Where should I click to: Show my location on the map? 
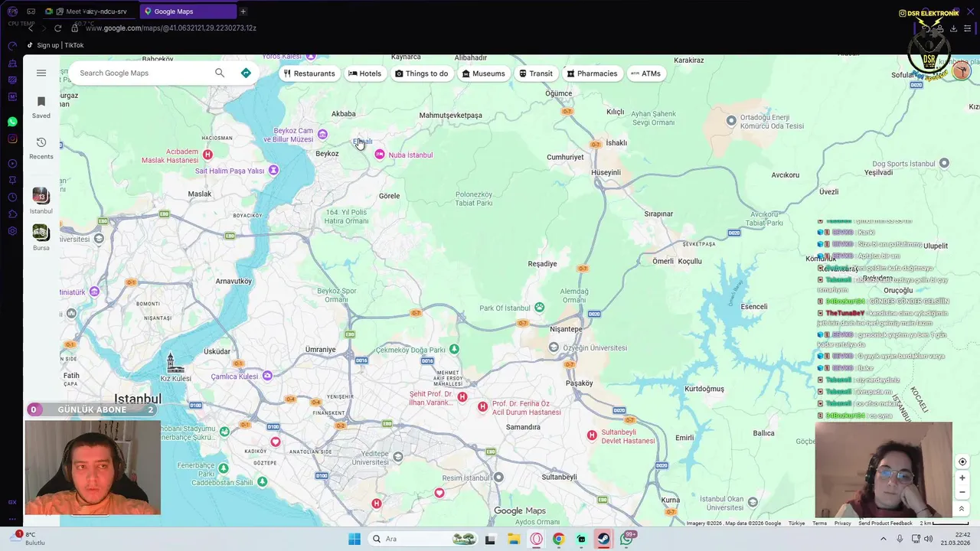click(x=962, y=461)
